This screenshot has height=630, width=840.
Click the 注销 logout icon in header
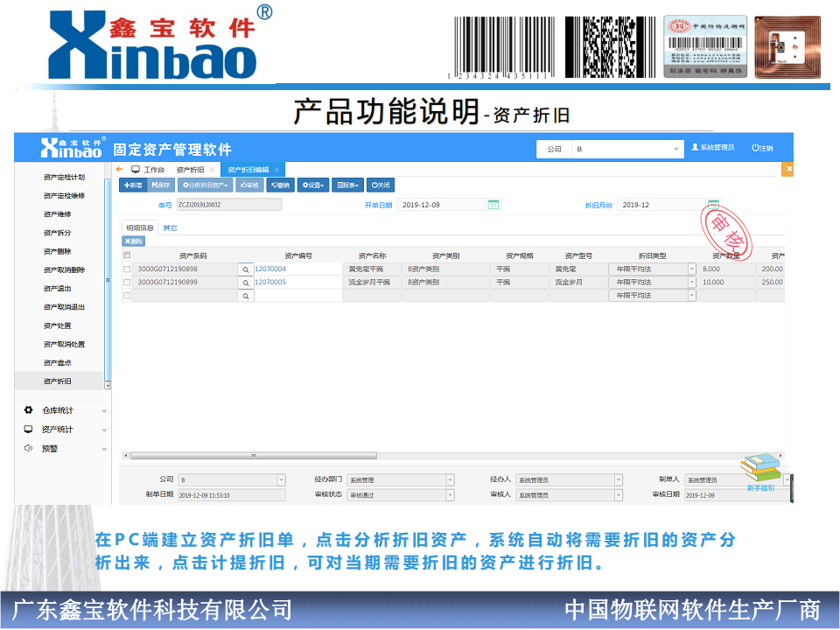pos(755,148)
